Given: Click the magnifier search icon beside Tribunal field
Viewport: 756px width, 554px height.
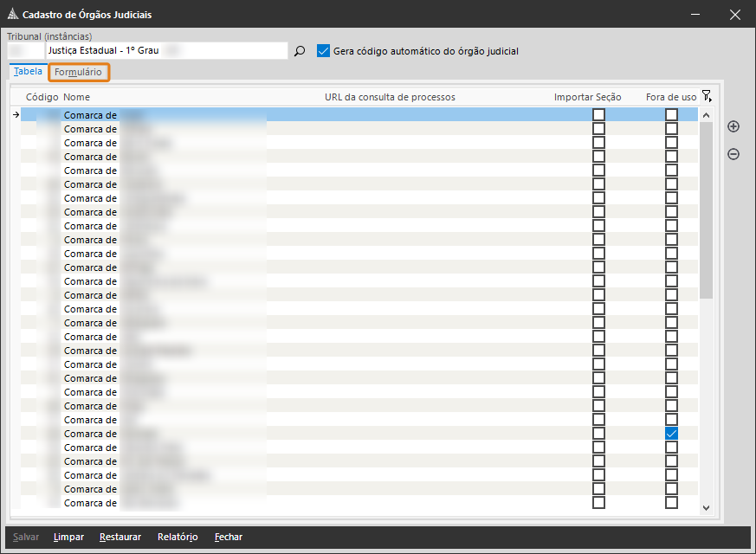Looking at the screenshot, I should (x=300, y=51).
